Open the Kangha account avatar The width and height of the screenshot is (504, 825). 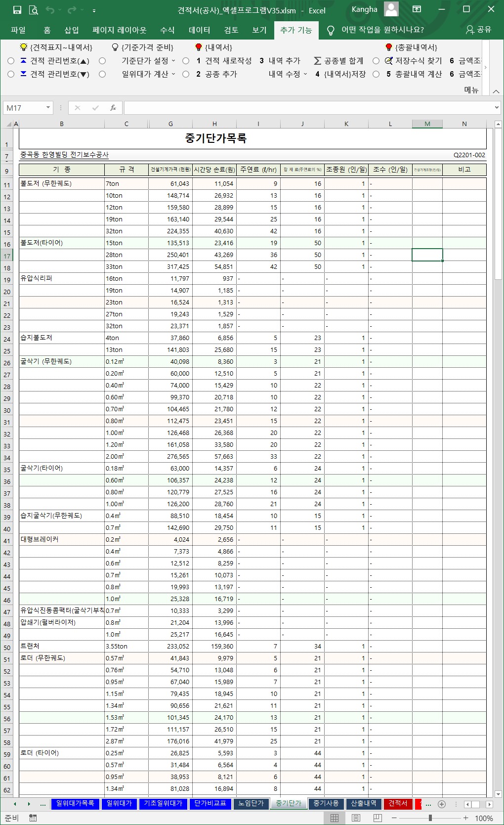tap(391, 9)
